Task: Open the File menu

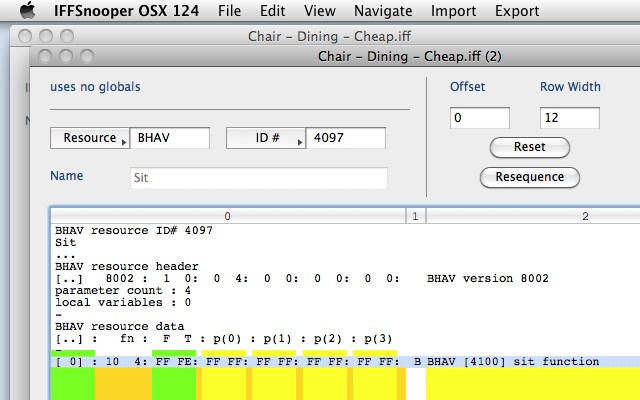Action: [229, 12]
